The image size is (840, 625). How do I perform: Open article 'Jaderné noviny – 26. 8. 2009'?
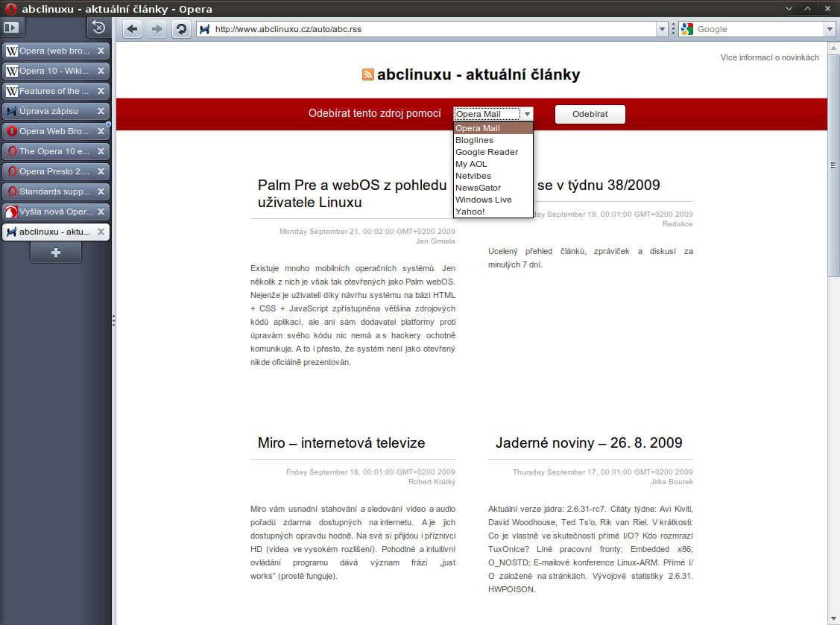(589, 443)
